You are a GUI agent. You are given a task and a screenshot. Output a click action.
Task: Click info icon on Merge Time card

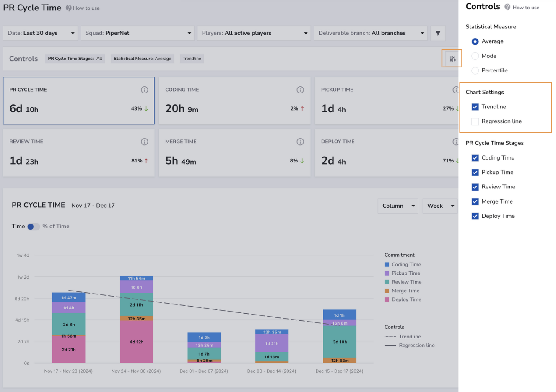(x=300, y=142)
